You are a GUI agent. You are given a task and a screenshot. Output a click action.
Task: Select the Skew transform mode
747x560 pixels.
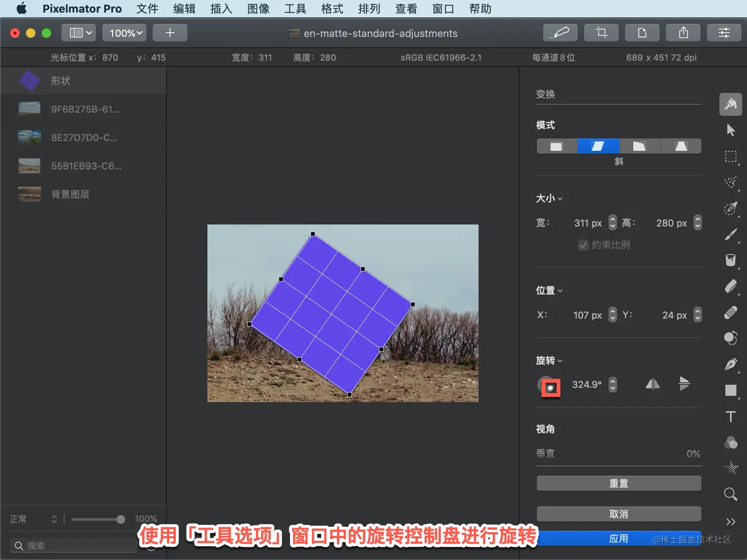click(598, 146)
